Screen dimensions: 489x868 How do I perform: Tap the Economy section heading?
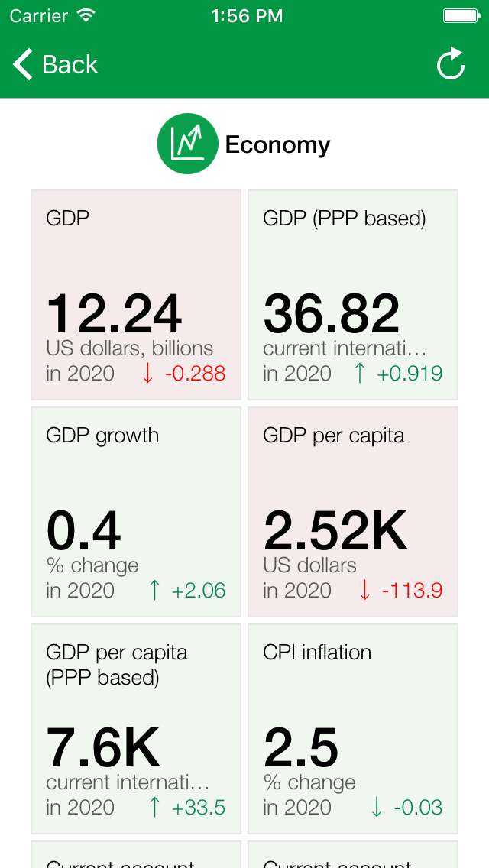pos(277,144)
